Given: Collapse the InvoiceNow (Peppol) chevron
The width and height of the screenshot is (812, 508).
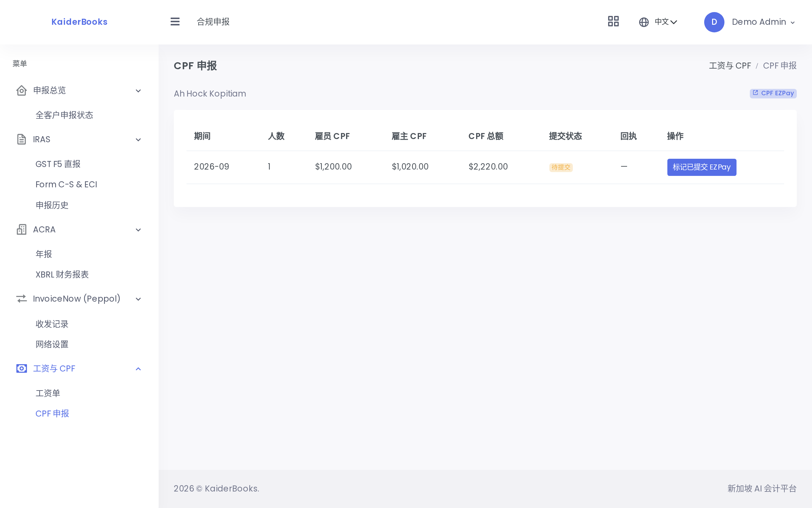Looking at the screenshot, I should tap(138, 299).
